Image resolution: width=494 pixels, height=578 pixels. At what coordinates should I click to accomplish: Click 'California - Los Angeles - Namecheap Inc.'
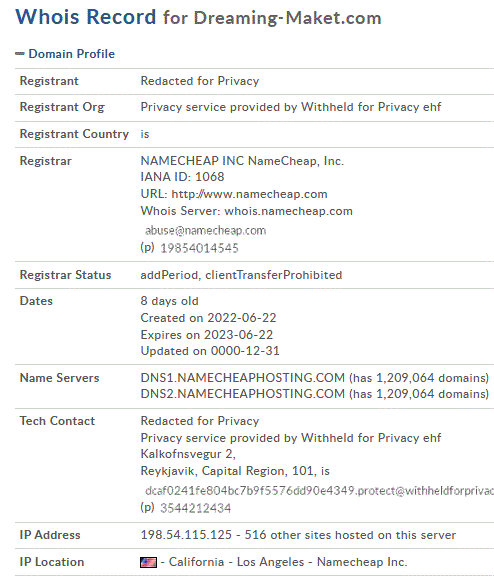pyautogui.click(x=288, y=562)
